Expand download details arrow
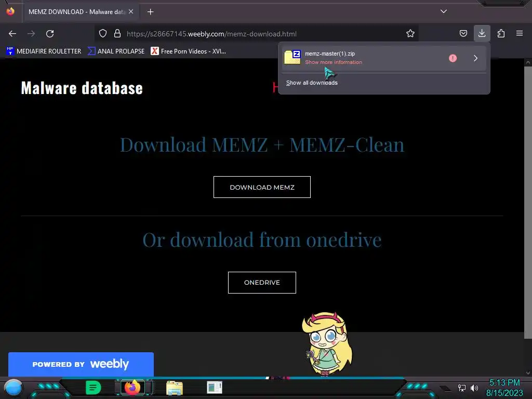 [x=476, y=58]
